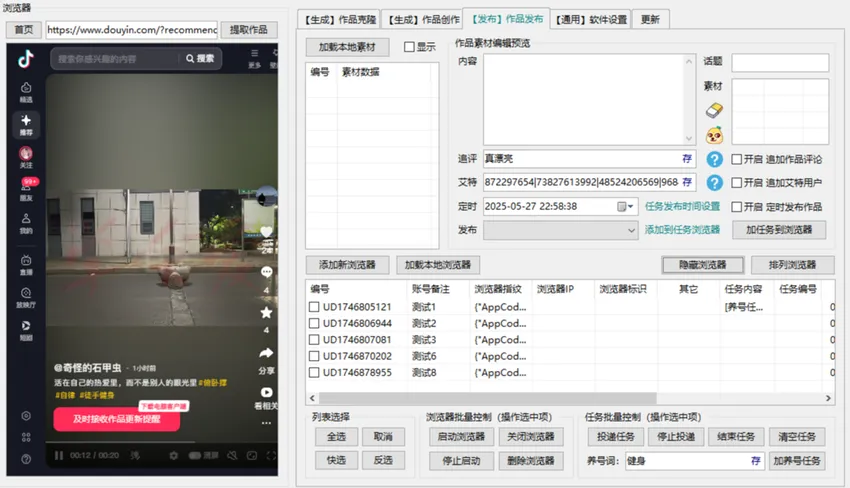Like the video with heart icon
Viewport: 850px width, 488px height.
tap(266, 232)
